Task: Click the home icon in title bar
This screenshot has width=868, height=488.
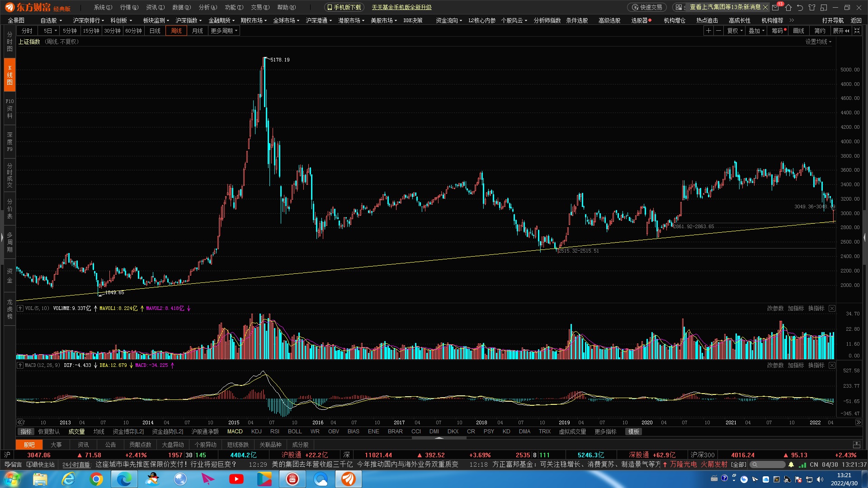Action: pyautogui.click(x=788, y=7)
